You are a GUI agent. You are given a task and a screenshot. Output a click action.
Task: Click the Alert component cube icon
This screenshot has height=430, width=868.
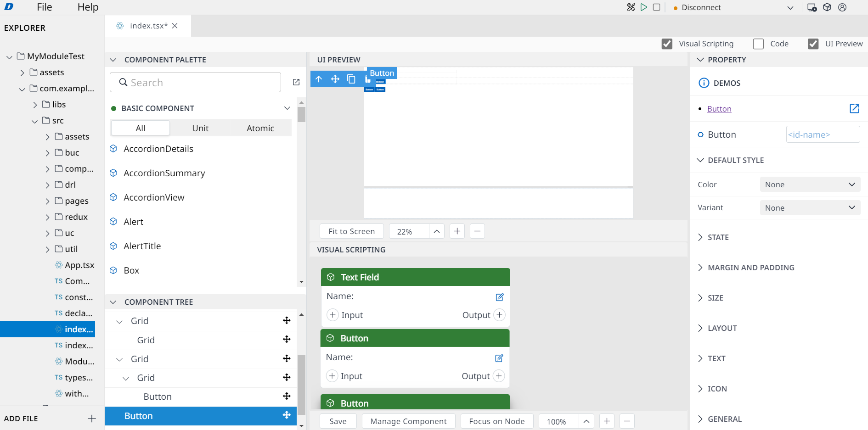tap(113, 222)
